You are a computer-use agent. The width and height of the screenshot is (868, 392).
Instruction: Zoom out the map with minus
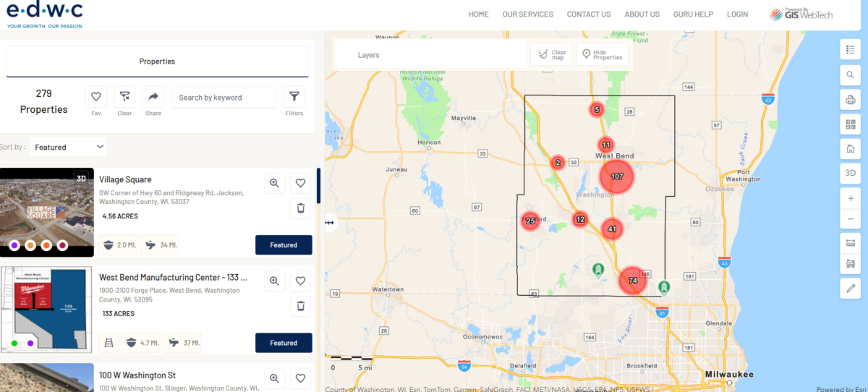(850, 219)
